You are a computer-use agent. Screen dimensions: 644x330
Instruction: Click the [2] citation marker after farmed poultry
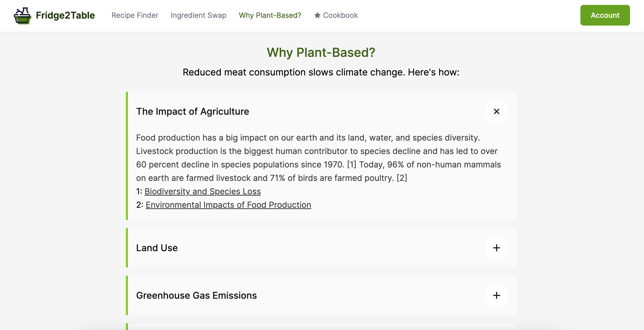point(402,178)
